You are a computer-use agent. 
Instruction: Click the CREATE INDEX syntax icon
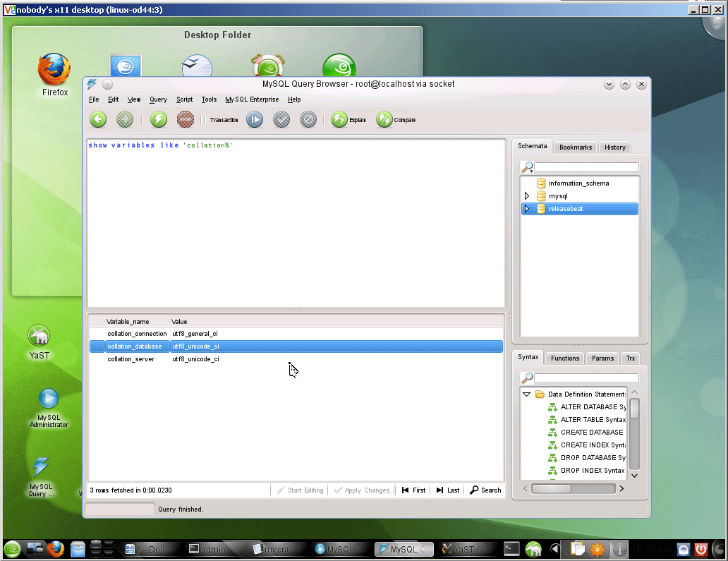pyautogui.click(x=552, y=445)
